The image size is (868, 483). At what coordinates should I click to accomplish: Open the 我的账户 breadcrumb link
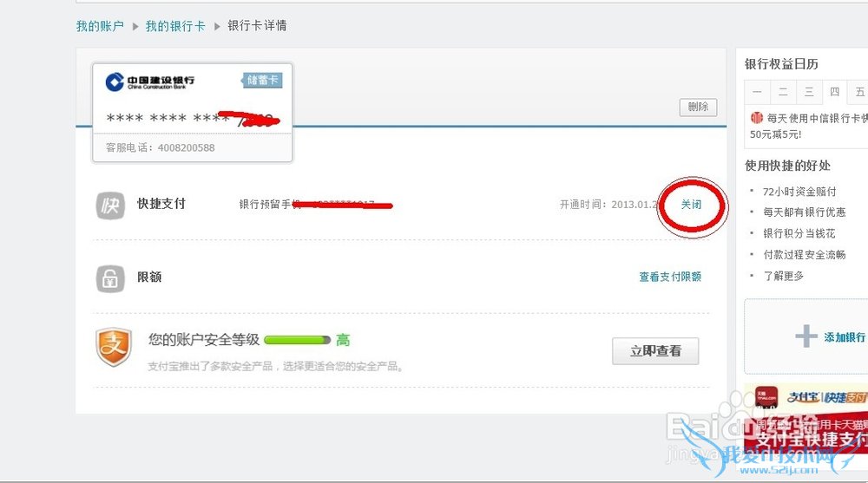click(x=100, y=26)
